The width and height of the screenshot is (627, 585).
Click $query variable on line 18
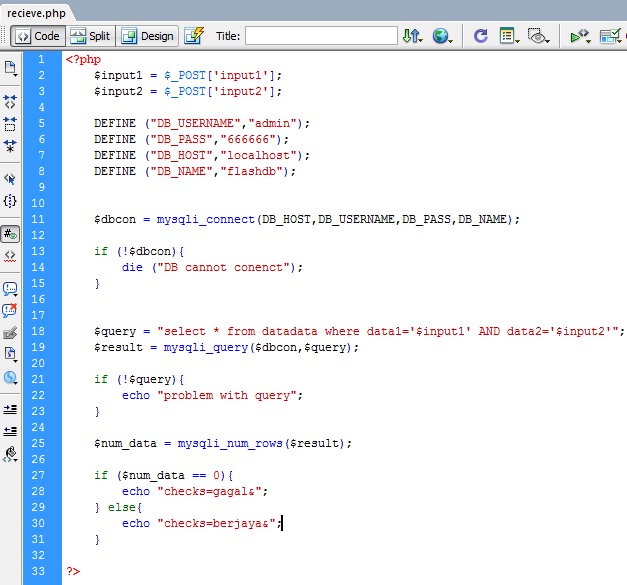point(115,331)
